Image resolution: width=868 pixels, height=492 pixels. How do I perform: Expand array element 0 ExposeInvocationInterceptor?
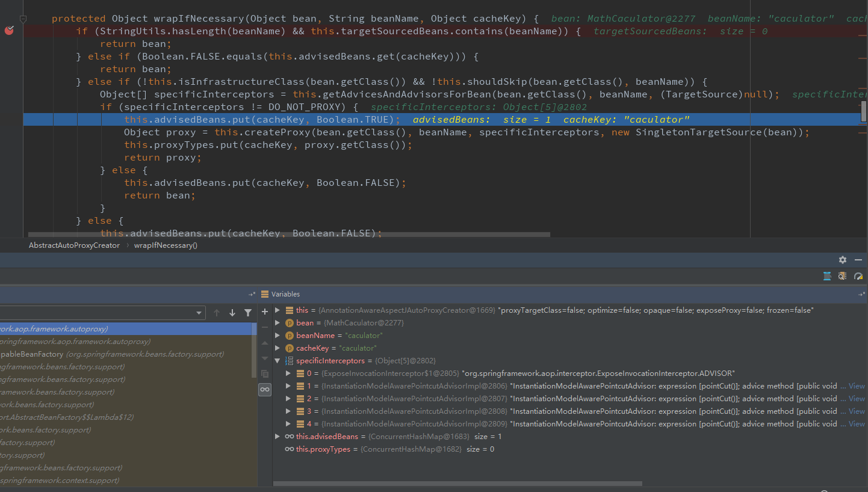pyautogui.click(x=288, y=374)
